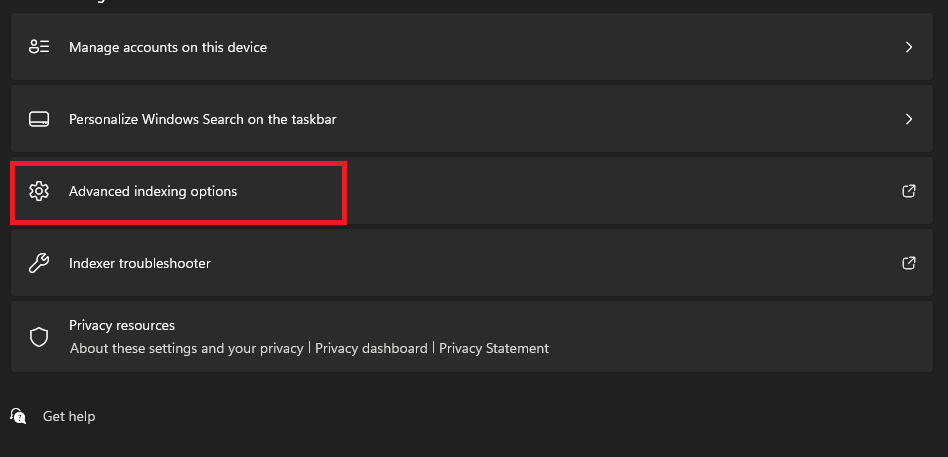948x457 pixels.
Task: Open the Privacy dashboard link
Action: click(371, 348)
